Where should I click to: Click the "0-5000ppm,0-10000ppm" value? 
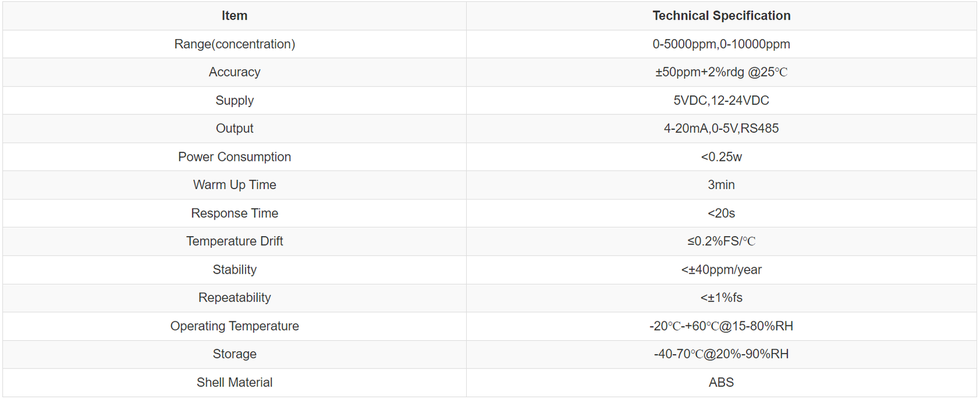721,44
